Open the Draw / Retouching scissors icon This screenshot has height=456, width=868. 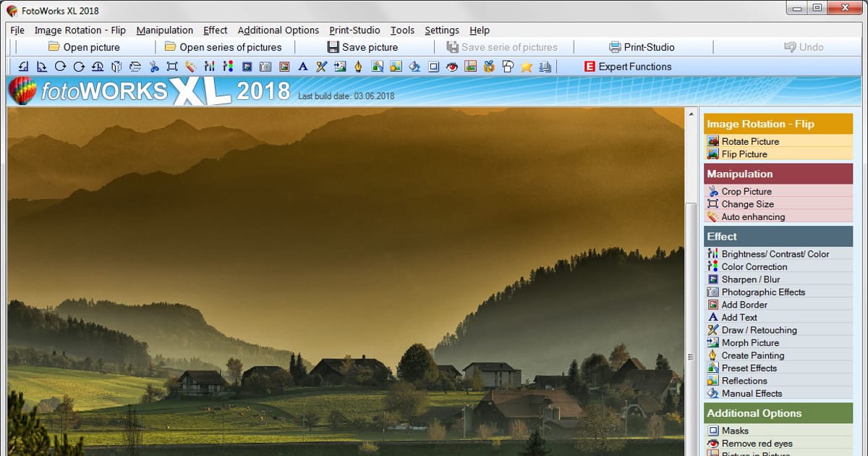tap(321, 66)
